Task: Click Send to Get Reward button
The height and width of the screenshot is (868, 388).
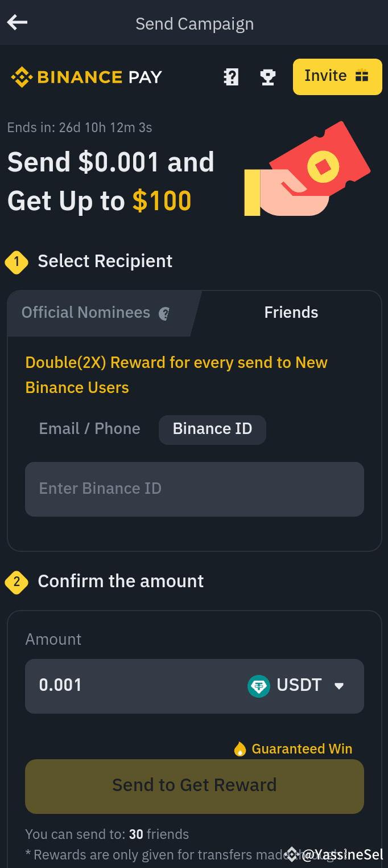Action: pyautogui.click(x=195, y=786)
